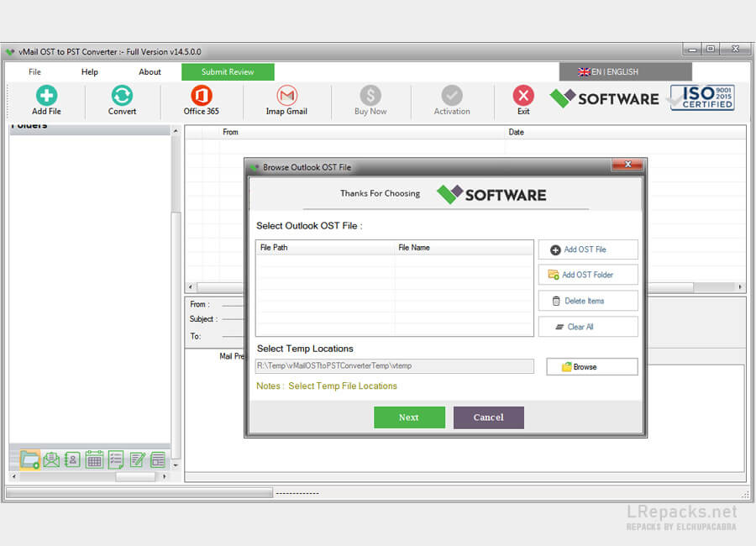Screen dimensions: 756x546
Task: Click folder panel vertical scrollbar down arrow
Action: tap(176, 465)
